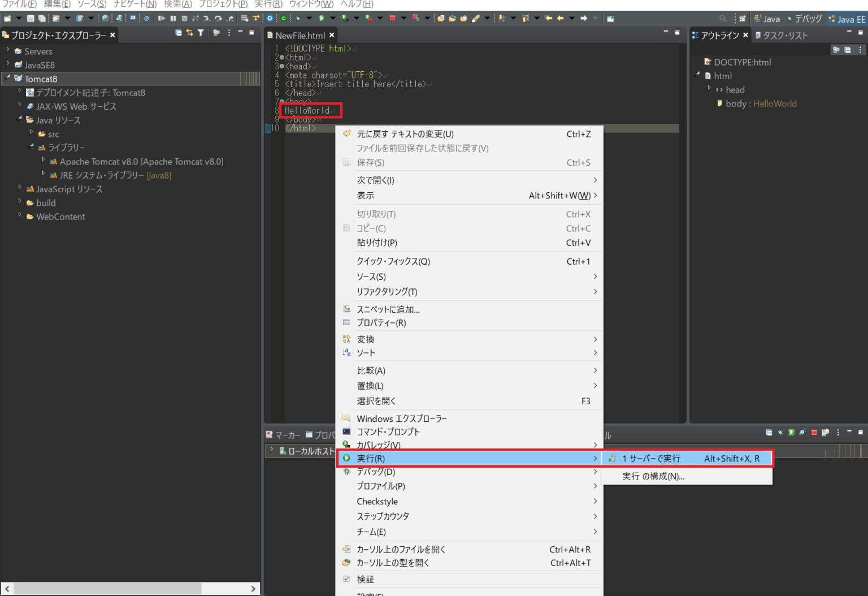Open the New wizard dropdown arrow
868x596 pixels.
pyautogui.click(x=18, y=18)
